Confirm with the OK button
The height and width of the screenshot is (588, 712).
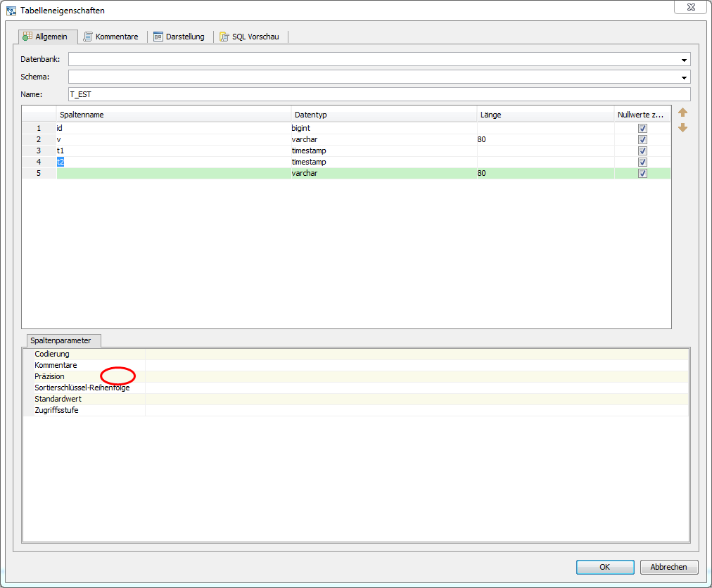tap(605, 567)
